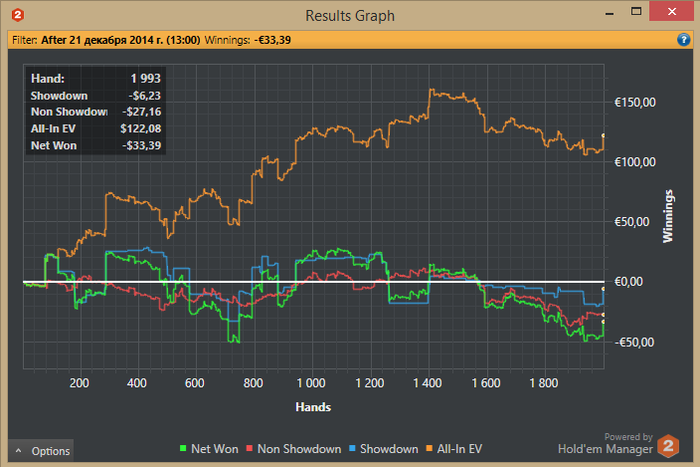Click the blue Showdown legend swatch
Viewport: 700px width, 467px height.
tap(352, 448)
